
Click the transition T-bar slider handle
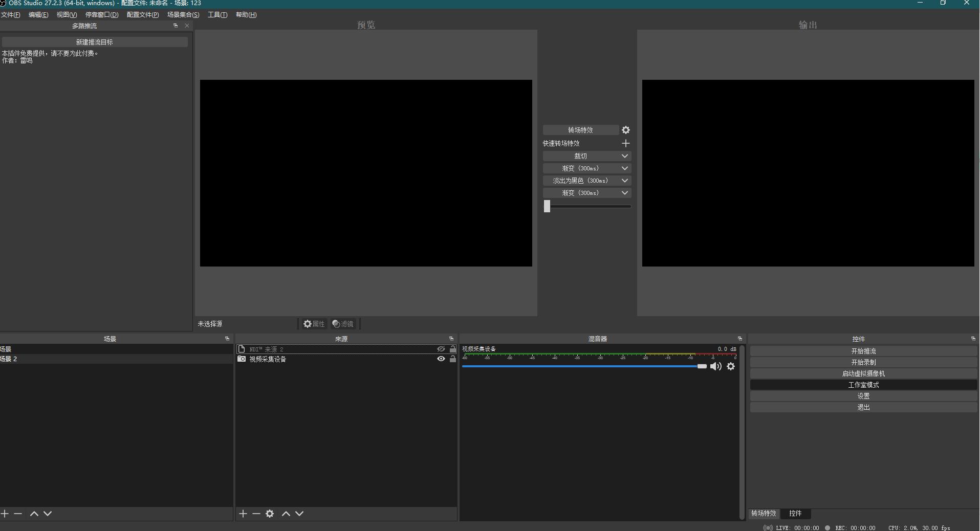coord(547,206)
